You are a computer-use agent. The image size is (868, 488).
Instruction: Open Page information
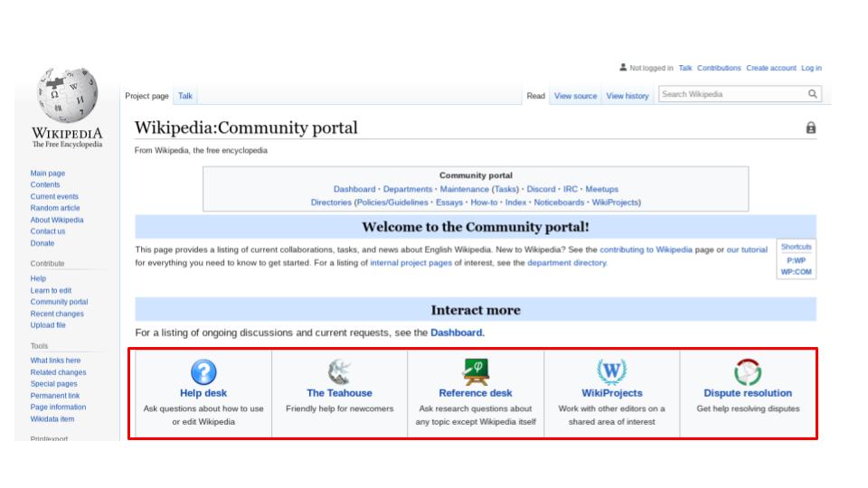click(x=58, y=408)
